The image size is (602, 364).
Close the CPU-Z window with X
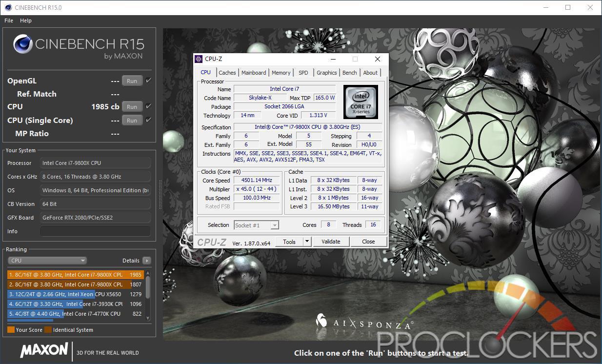378,59
